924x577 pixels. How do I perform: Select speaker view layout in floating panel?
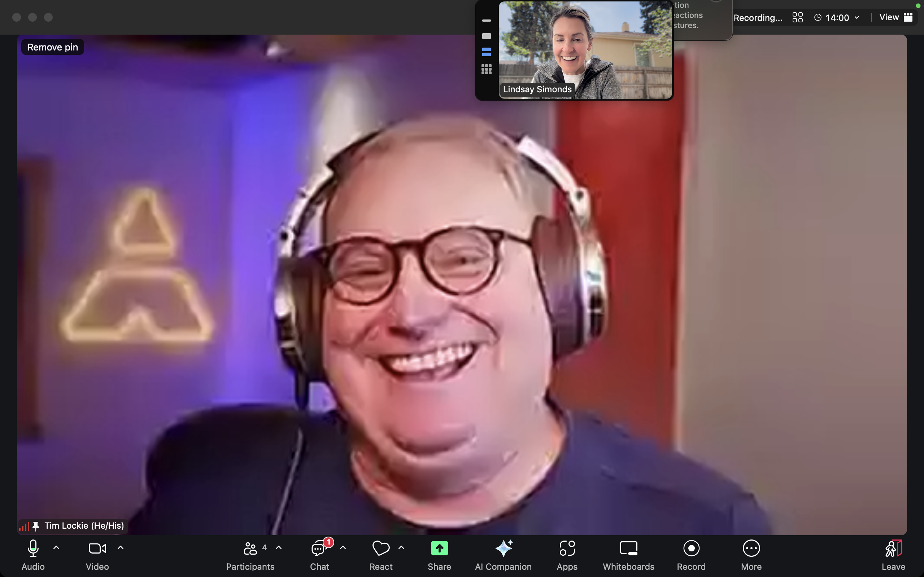pos(487,36)
